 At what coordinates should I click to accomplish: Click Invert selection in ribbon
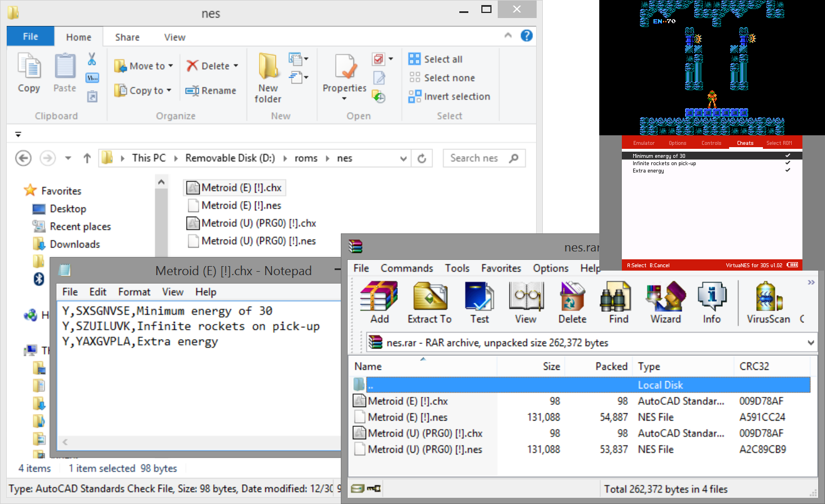449,96
